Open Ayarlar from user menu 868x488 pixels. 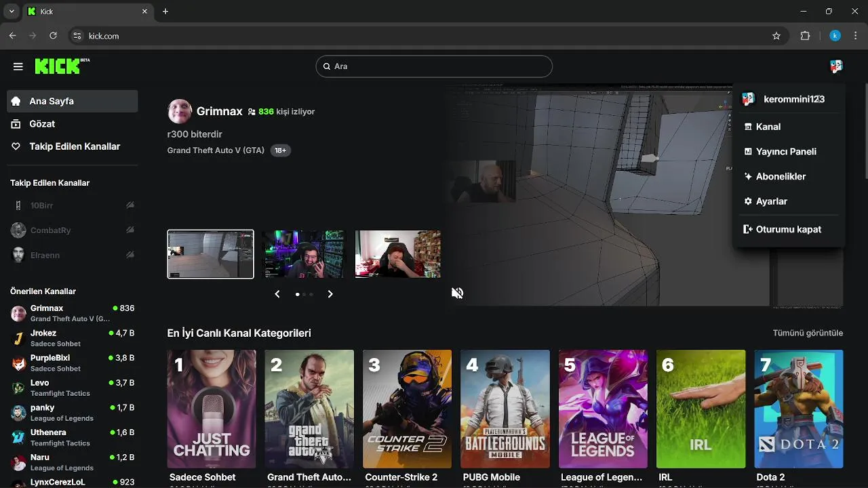(788, 201)
